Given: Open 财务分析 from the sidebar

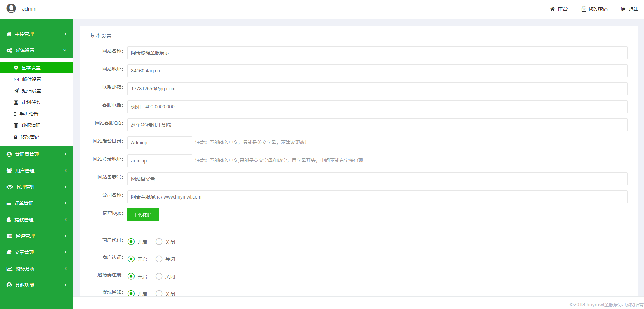Looking at the screenshot, I should pos(36,268).
